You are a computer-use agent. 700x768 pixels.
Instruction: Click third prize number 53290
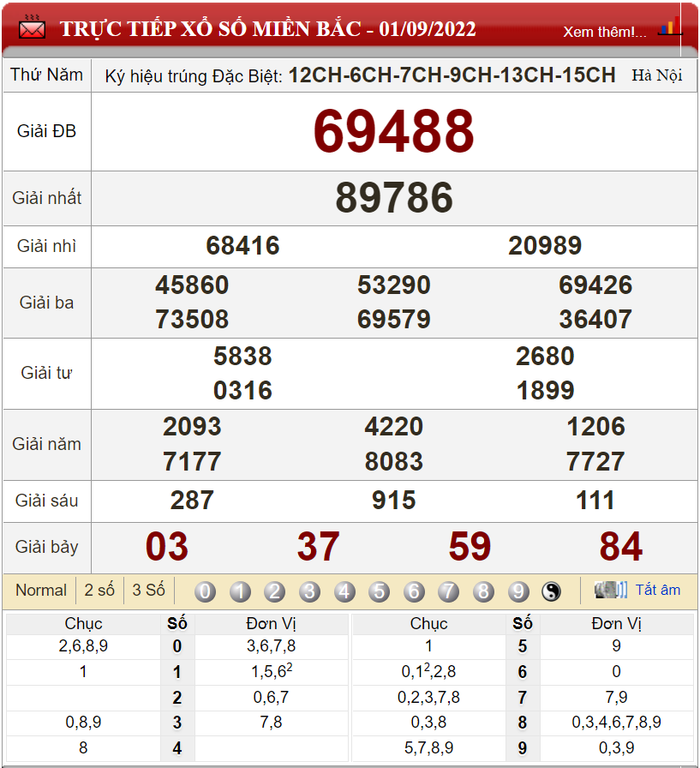tap(394, 285)
